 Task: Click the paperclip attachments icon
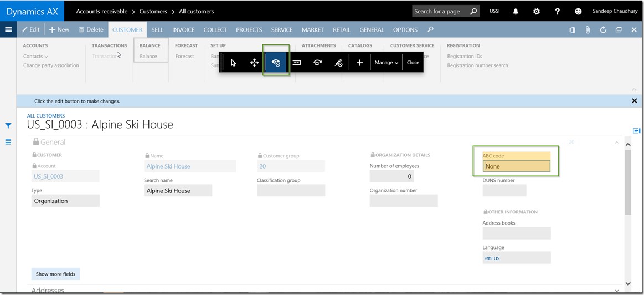(x=588, y=30)
